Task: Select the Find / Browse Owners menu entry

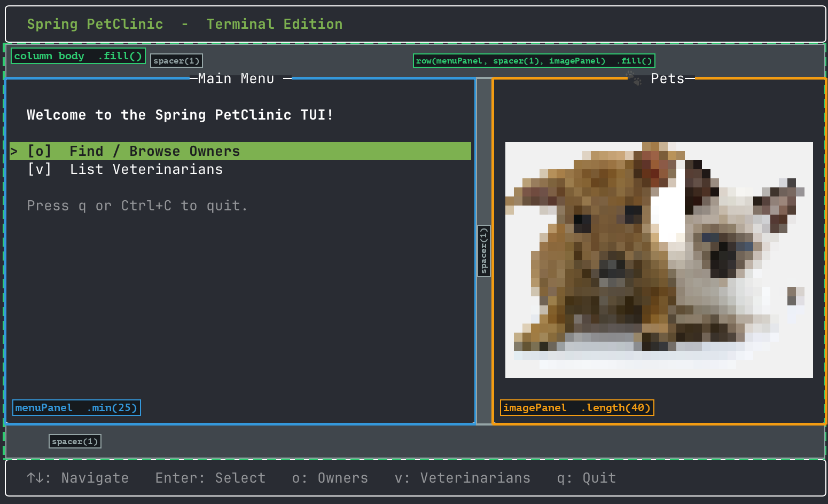Action: pyautogui.click(x=240, y=151)
